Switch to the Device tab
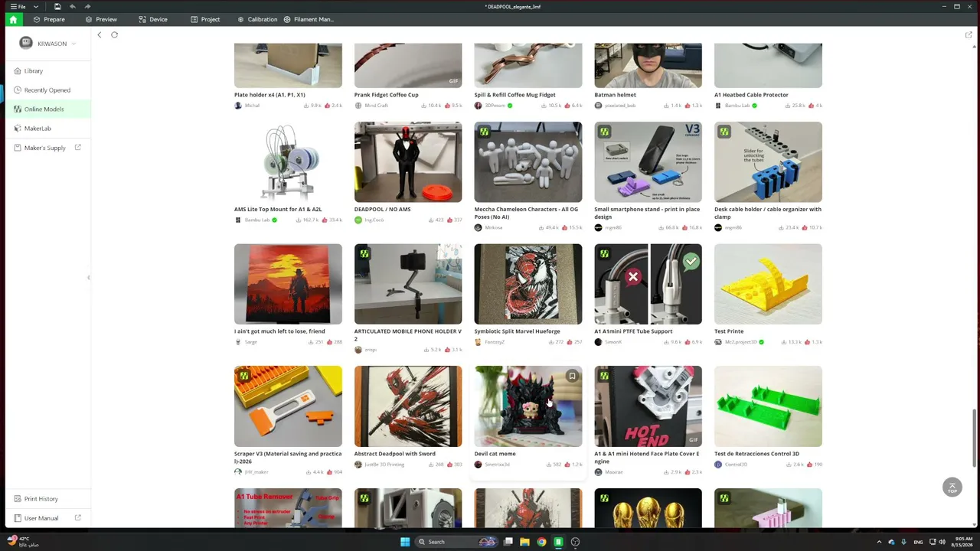This screenshot has width=980, height=551. 153,19
